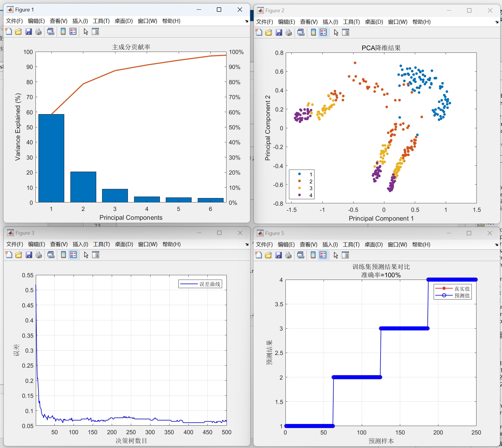Viewport: 502px width, 448px height.
Task: Insert colorbar icon in Figure 5
Action: coord(313,255)
